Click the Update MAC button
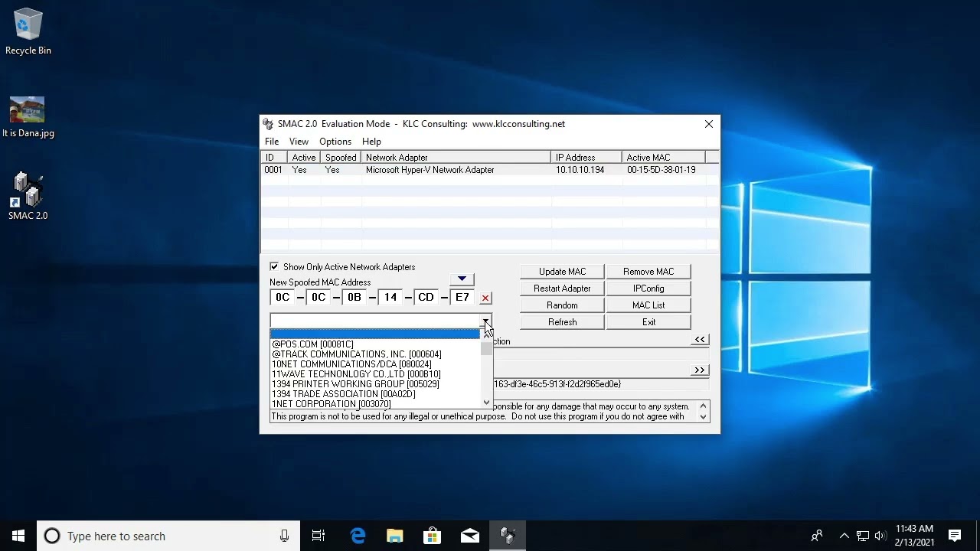 (562, 272)
